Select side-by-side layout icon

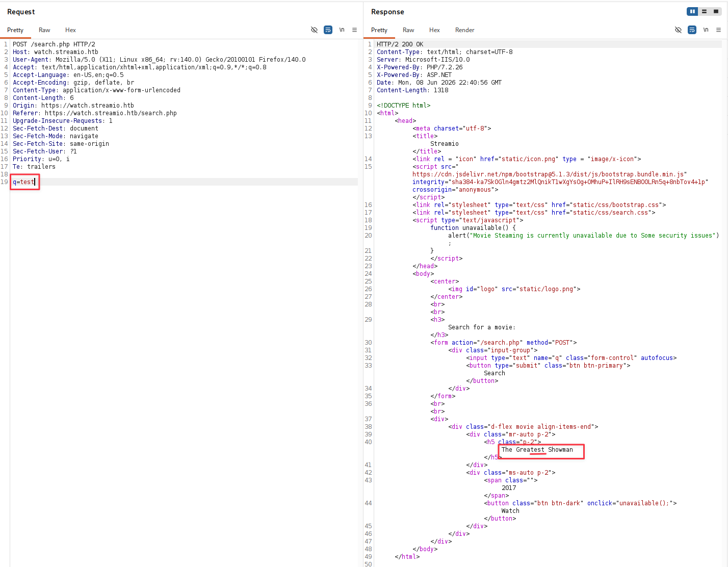tap(692, 11)
